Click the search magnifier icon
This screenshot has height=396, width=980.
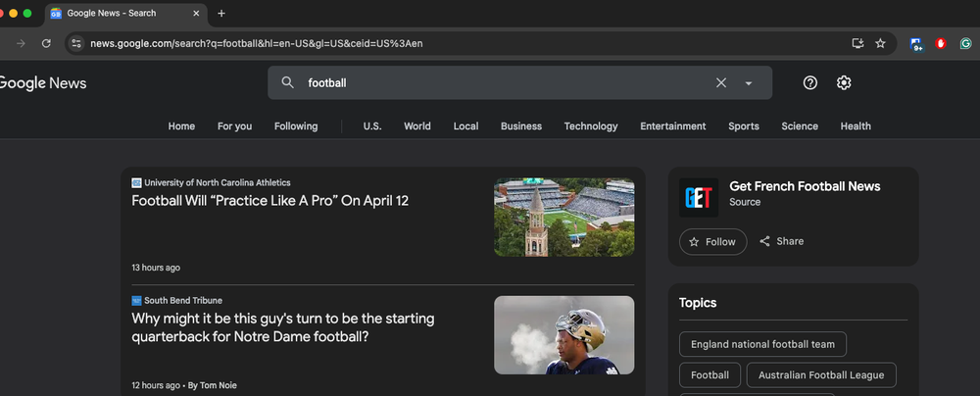point(288,83)
